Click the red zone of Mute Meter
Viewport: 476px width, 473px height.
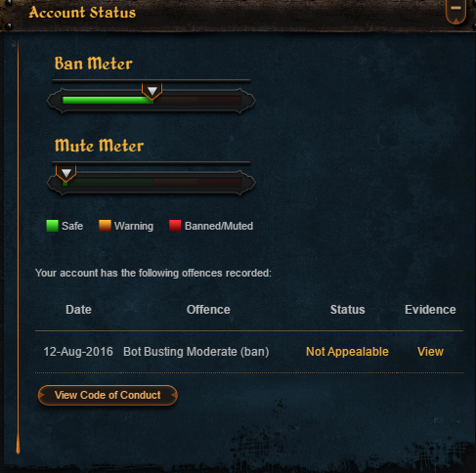coord(219,182)
